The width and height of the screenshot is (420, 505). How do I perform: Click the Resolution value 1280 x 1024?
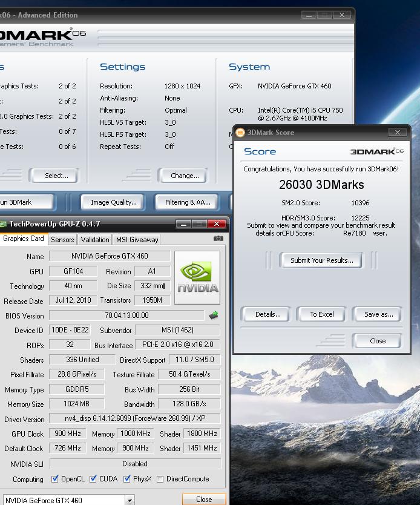(182, 86)
